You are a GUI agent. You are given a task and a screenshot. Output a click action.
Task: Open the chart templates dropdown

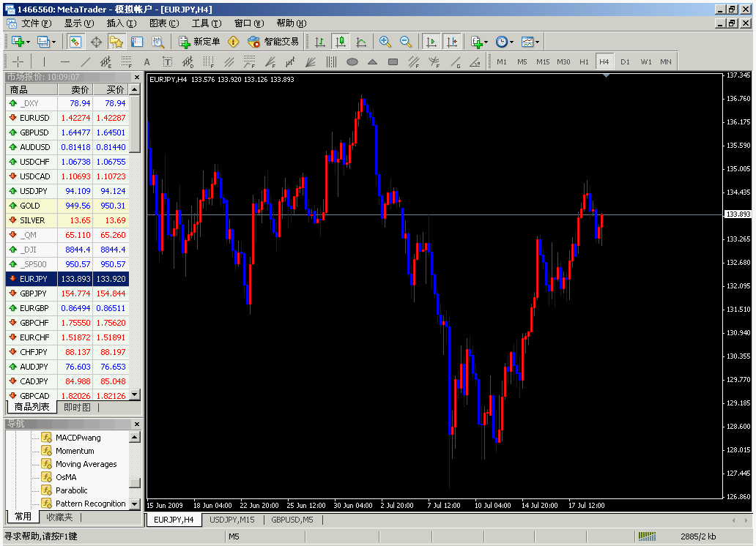tap(537, 42)
